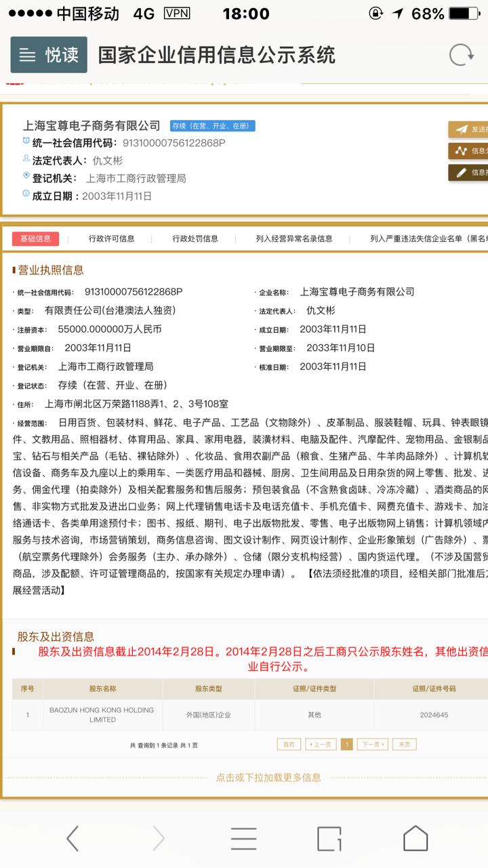488x868 pixels.
Task: Go back with browser back arrow
Action: point(73,838)
